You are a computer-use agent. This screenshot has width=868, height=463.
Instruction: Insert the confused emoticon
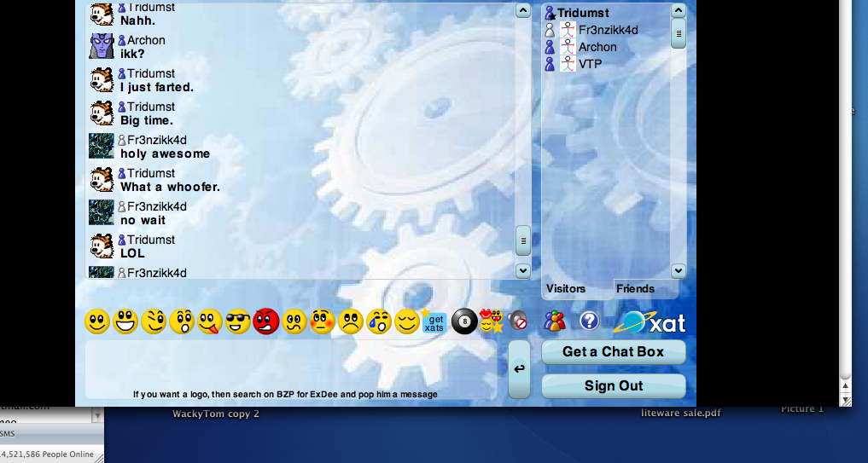pos(294,321)
